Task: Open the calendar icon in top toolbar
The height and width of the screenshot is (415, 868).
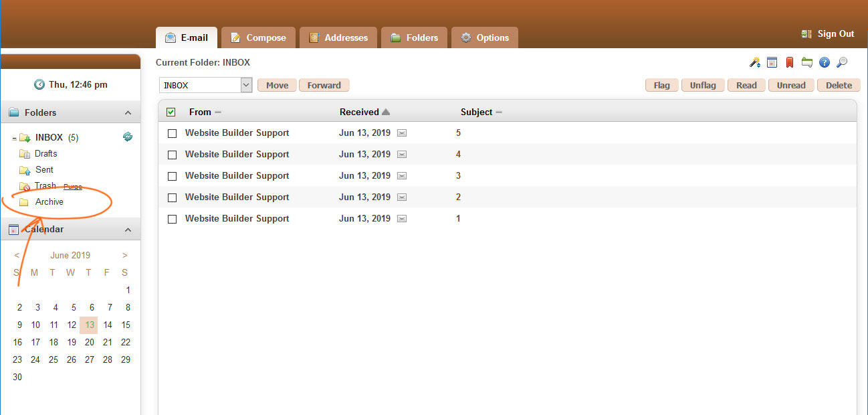Action: 772,62
